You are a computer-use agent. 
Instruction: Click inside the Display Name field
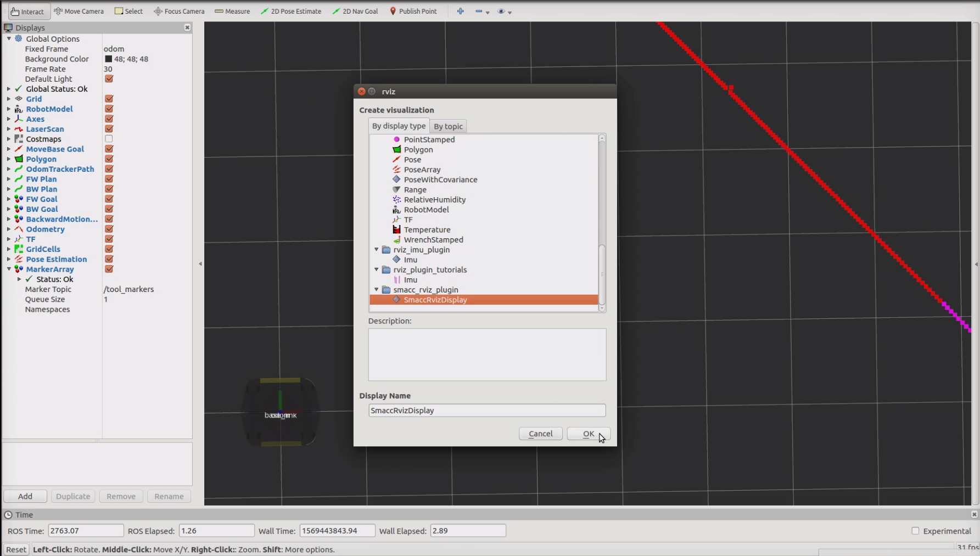point(486,410)
